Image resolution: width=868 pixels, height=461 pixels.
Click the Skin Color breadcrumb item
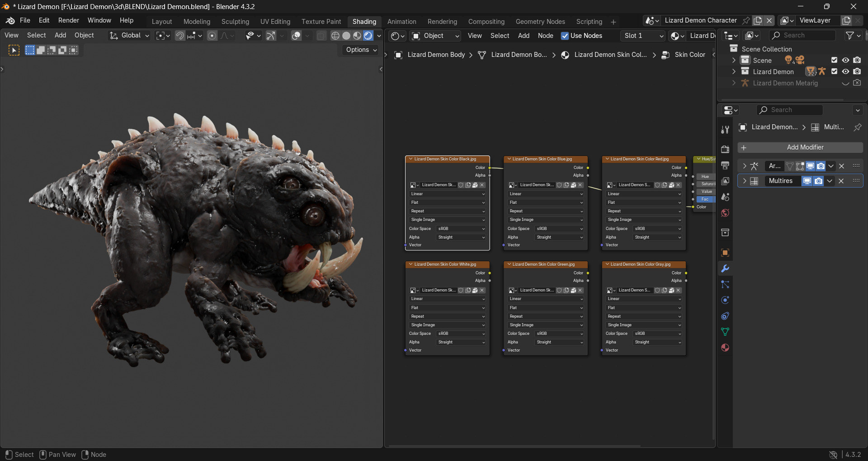click(689, 55)
